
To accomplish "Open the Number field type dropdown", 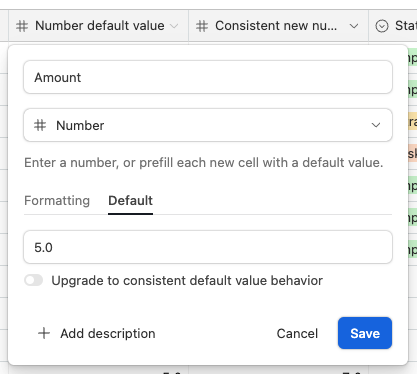I will click(x=208, y=125).
